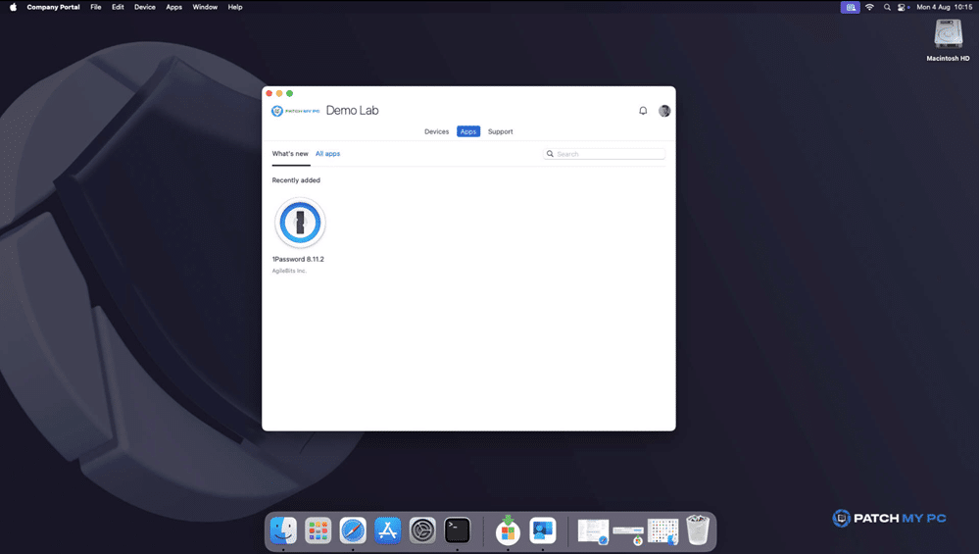Viewport: 980px width, 554px height.
Task: Click the AgileBits Inc. publisher text
Action: [x=289, y=271]
